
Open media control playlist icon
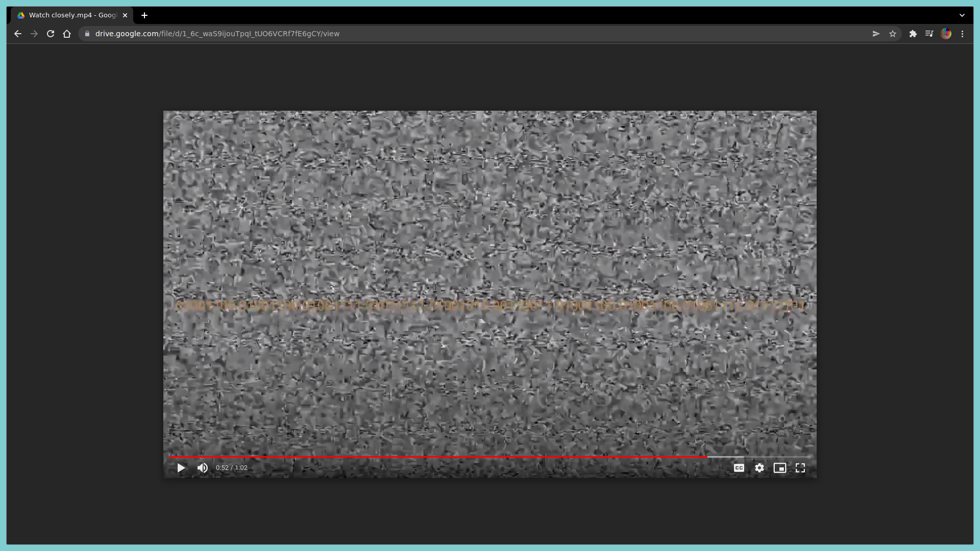(929, 34)
